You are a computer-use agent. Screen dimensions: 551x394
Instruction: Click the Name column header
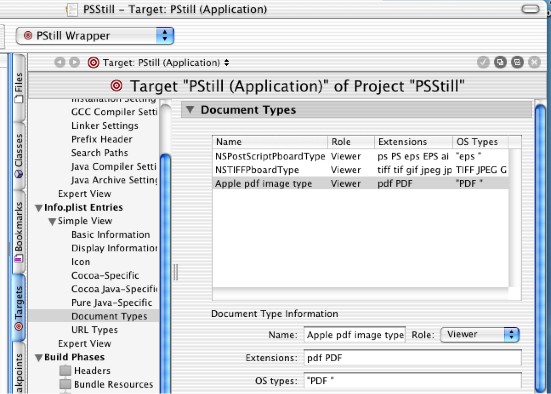(270, 142)
